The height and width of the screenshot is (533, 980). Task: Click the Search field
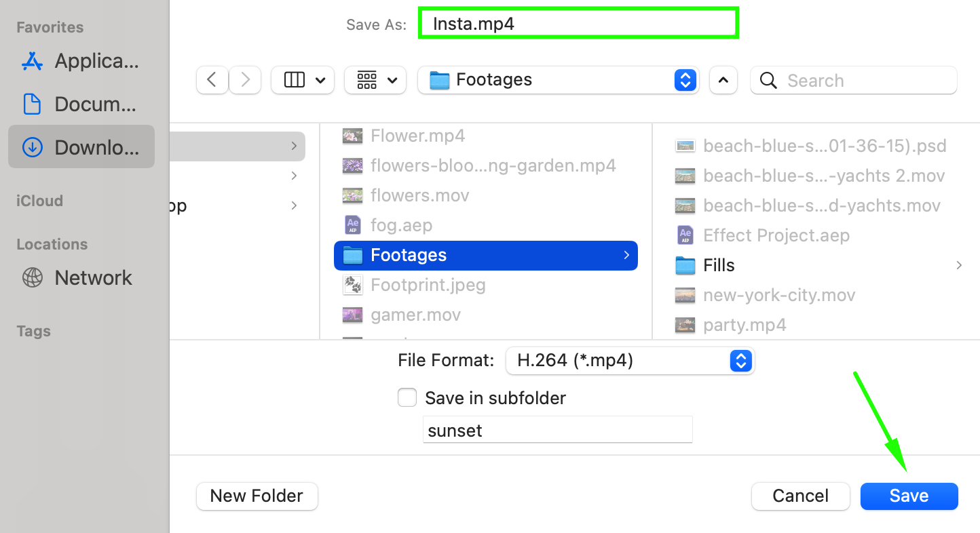tap(862, 81)
